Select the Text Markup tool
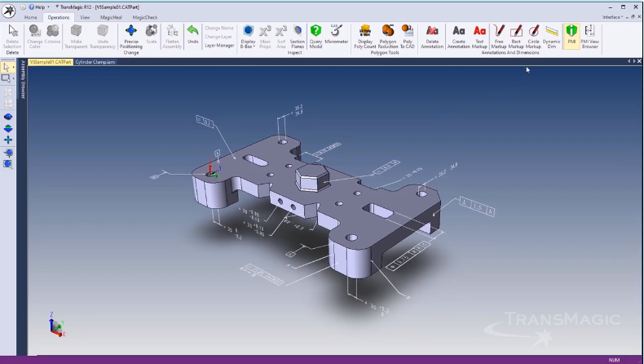This screenshot has height=364, width=644. 479,36
